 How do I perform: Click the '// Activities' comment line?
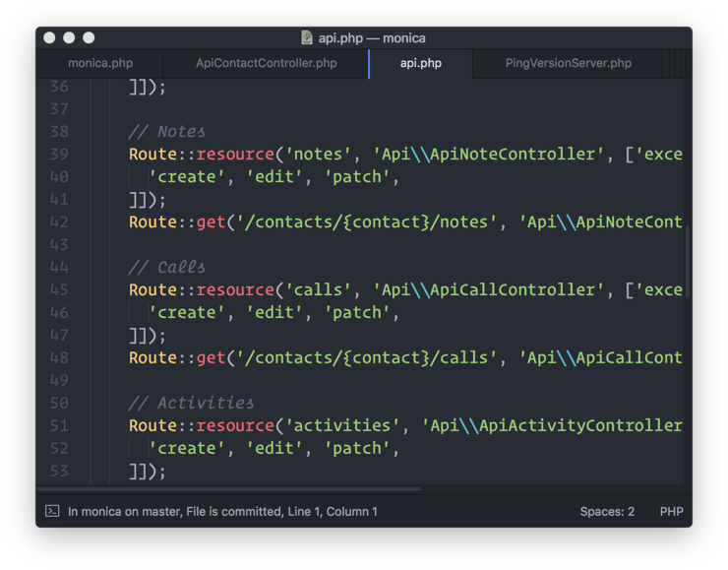[x=191, y=403]
